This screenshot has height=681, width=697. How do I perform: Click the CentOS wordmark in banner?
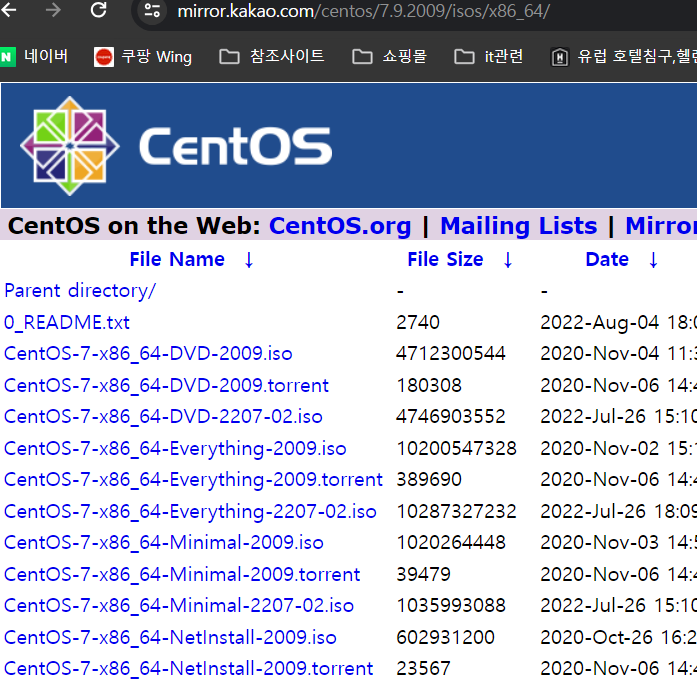(236, 146)
